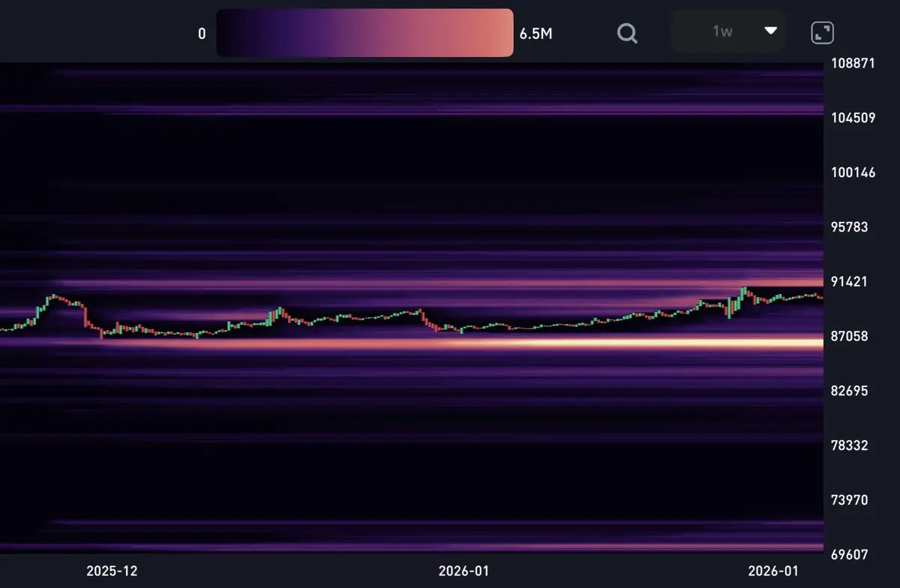Click price axis label 95783
900x588 pixels.
click(x=850, y=227)
